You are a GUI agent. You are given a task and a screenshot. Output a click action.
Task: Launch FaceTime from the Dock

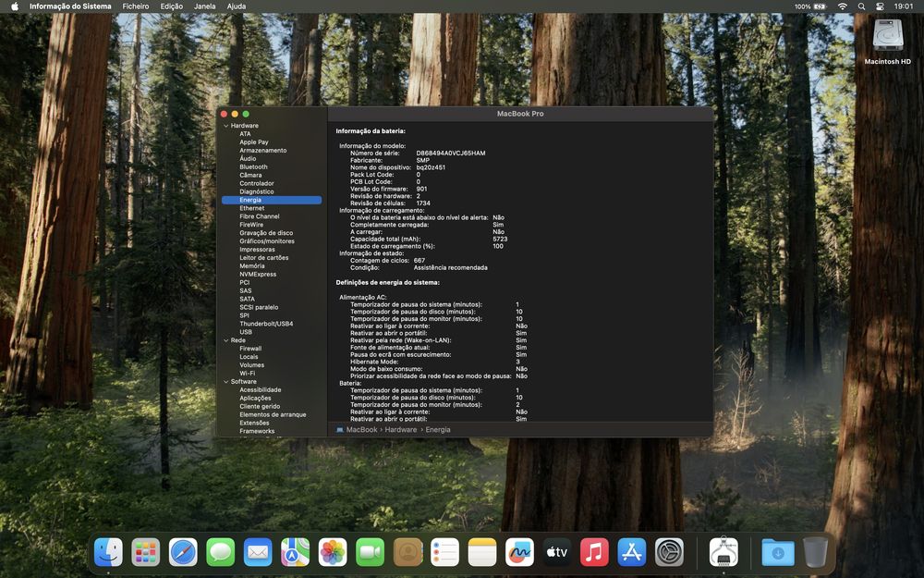pos(371,553)
